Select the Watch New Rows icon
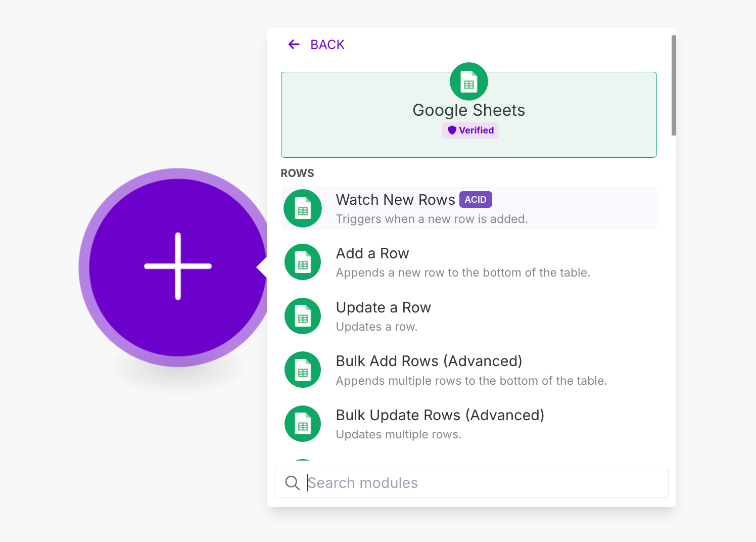Viewport: 756px width, 542px height. coord(303,208)
